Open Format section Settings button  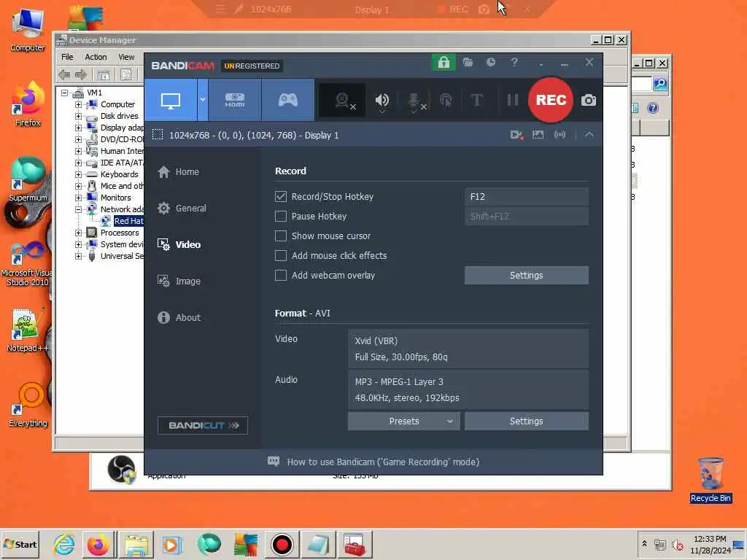coord(527,421)
